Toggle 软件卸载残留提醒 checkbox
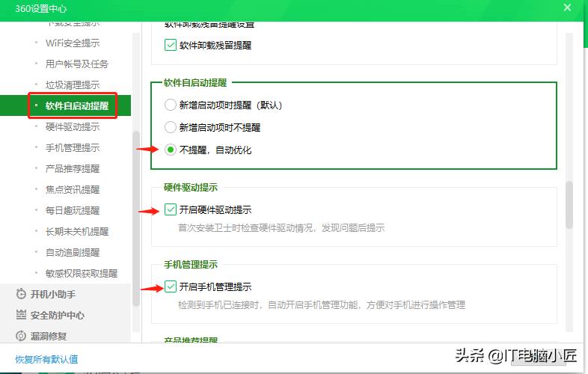 click(171, 45)
